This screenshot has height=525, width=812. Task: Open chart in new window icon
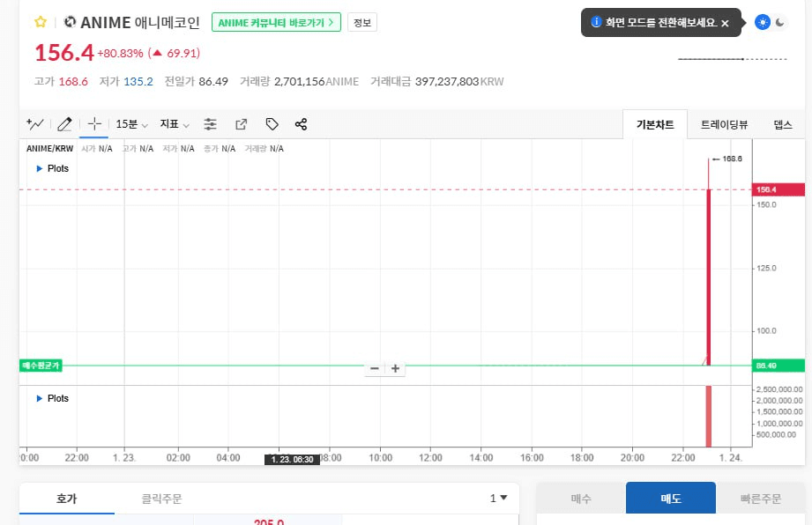pyautogui.click(x=241, y=124)
